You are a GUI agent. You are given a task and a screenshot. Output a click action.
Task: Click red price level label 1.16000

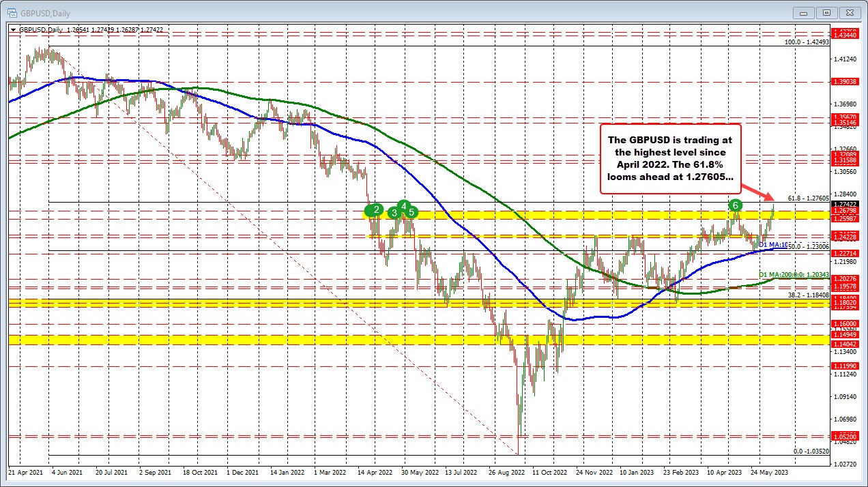click(x=843, y=323)
